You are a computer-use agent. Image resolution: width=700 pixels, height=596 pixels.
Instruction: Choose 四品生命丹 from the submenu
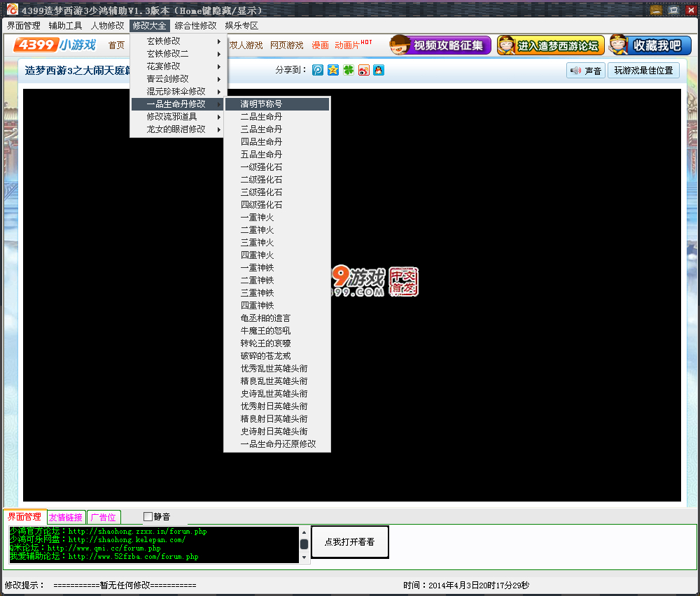tap(277, 142)
